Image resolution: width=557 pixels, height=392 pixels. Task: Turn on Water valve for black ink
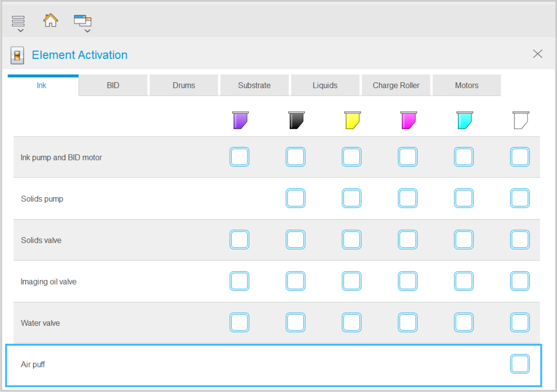click(295, 322)
